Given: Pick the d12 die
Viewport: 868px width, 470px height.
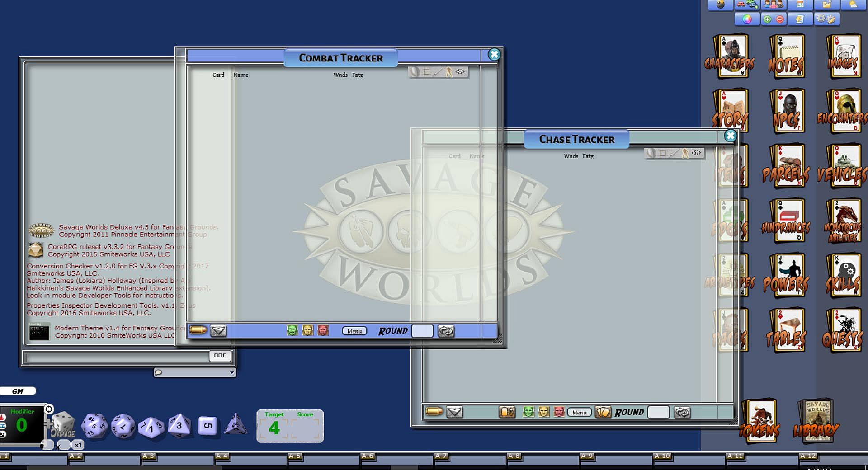Looking at the screenshot, I should 123,426.
